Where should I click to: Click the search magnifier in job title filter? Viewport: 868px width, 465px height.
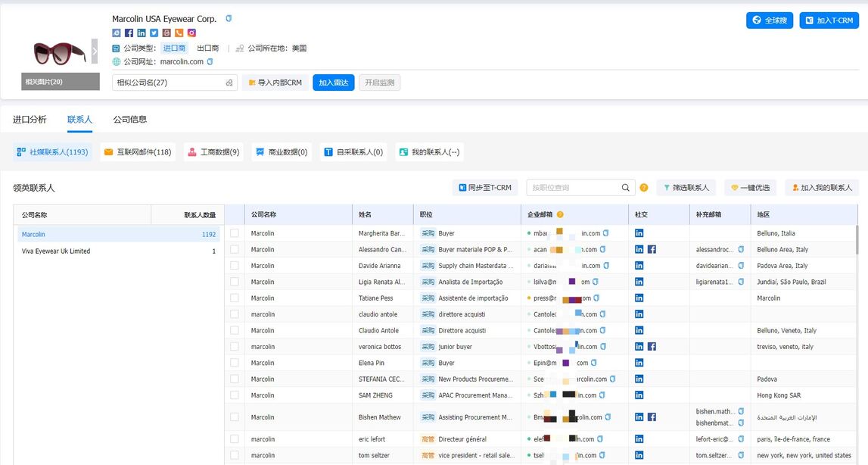pos(626,188)
